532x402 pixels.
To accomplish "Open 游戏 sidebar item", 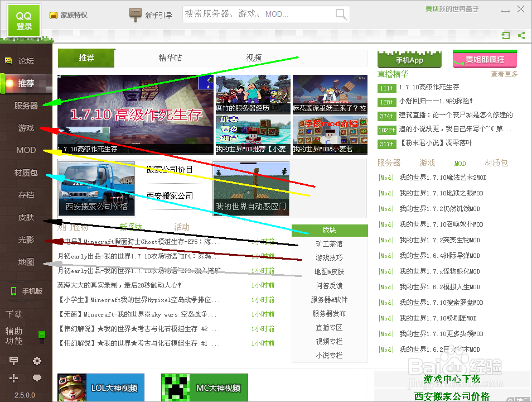I will pyautogui.click(x=26, y=128).
